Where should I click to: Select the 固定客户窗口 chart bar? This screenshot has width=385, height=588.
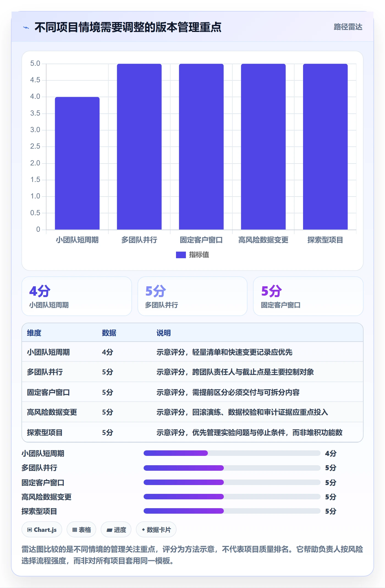[201, 146]
